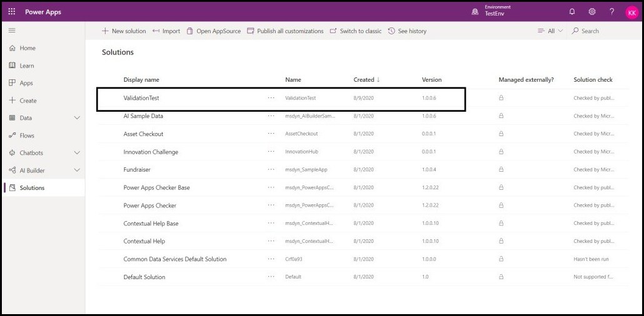The height and width of the screenshot is (316, 644).
Task: Open the All filter dropdown
Action: point(550,31)
